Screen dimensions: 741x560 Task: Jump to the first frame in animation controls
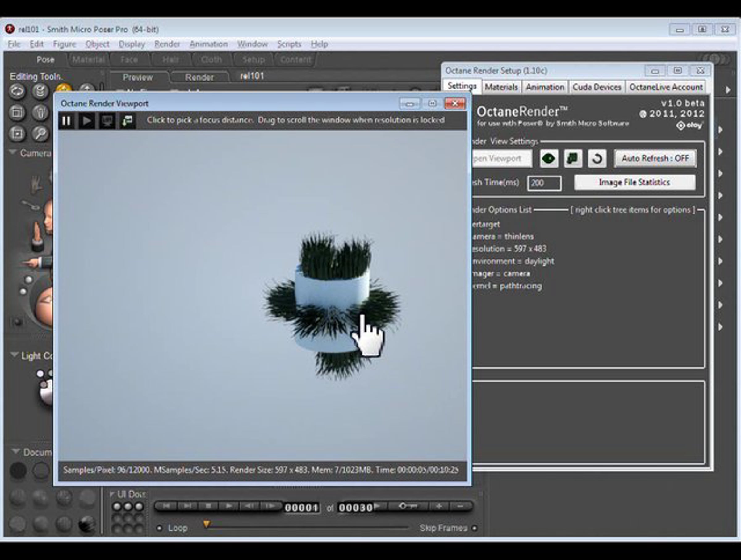[166, 506]
